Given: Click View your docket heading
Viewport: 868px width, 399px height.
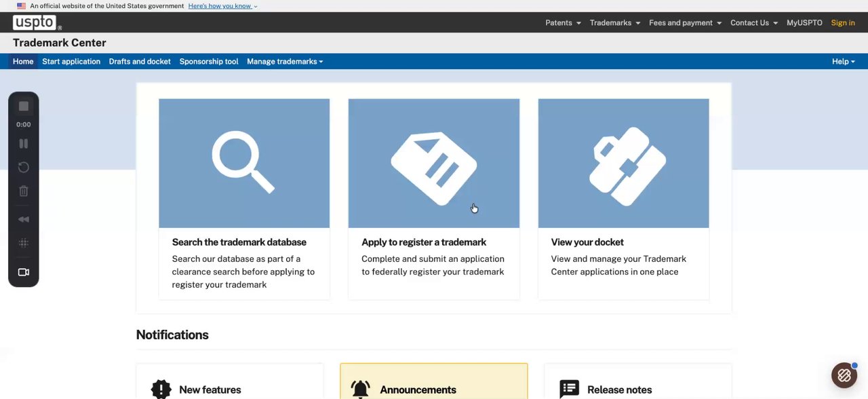Looking at the screenshot, I should click(x=587, y=242).
